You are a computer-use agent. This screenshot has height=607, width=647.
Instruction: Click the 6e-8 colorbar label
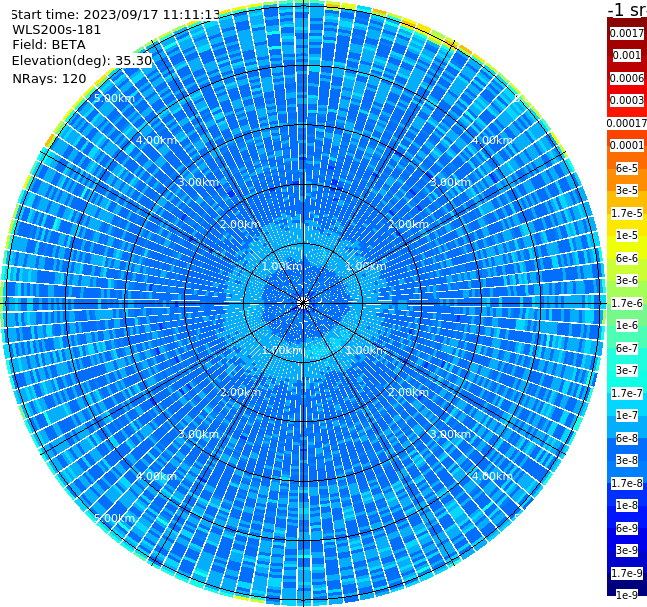627,438
